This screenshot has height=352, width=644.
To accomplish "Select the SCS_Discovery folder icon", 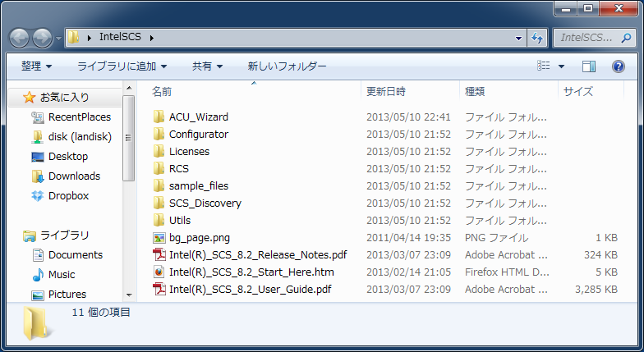I will tap(159, 203).
